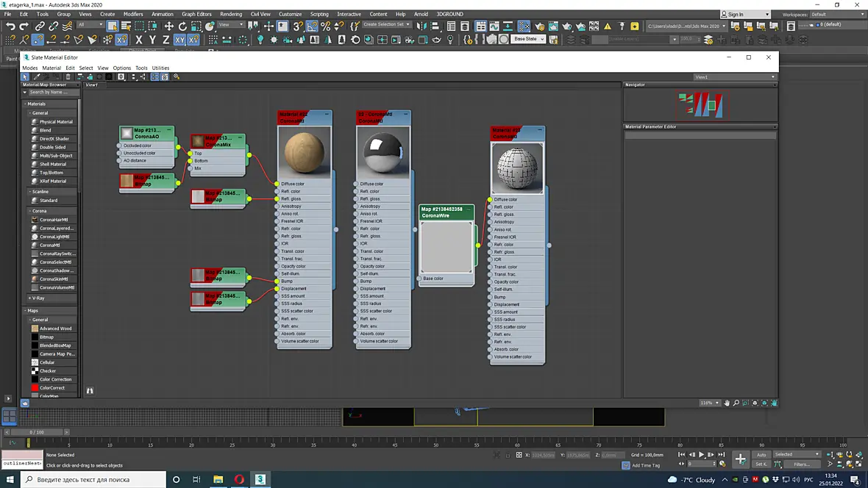Go to the start frame button

[681, 455]
